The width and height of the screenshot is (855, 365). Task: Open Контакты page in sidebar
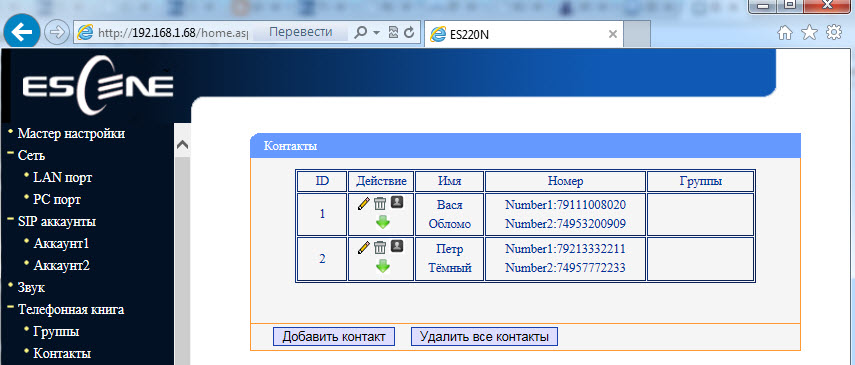62,354
